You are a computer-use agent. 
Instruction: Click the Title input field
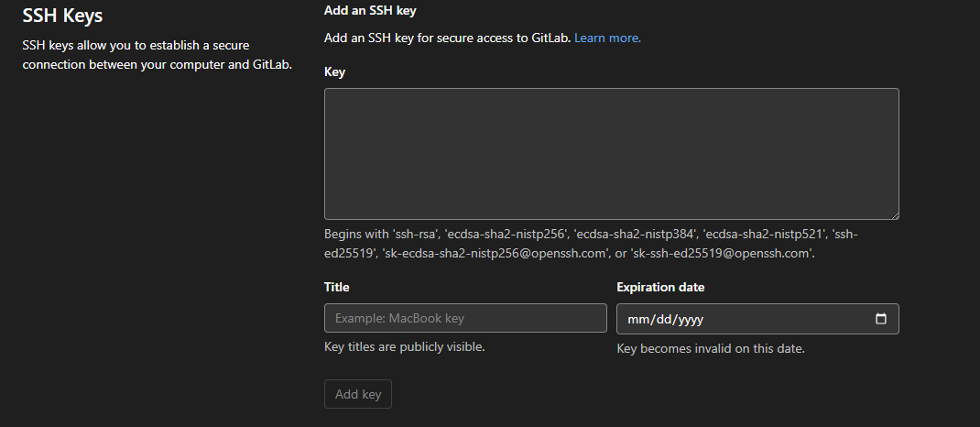[465, 318]
